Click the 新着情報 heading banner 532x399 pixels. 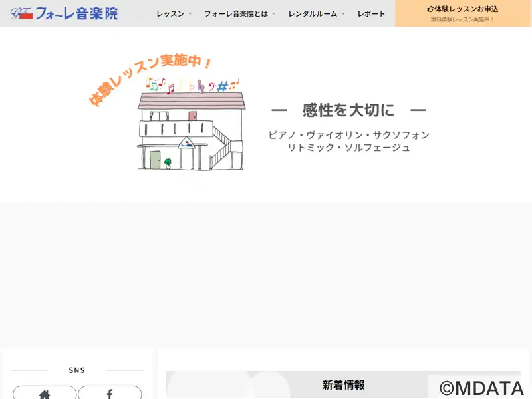point(343,385)
